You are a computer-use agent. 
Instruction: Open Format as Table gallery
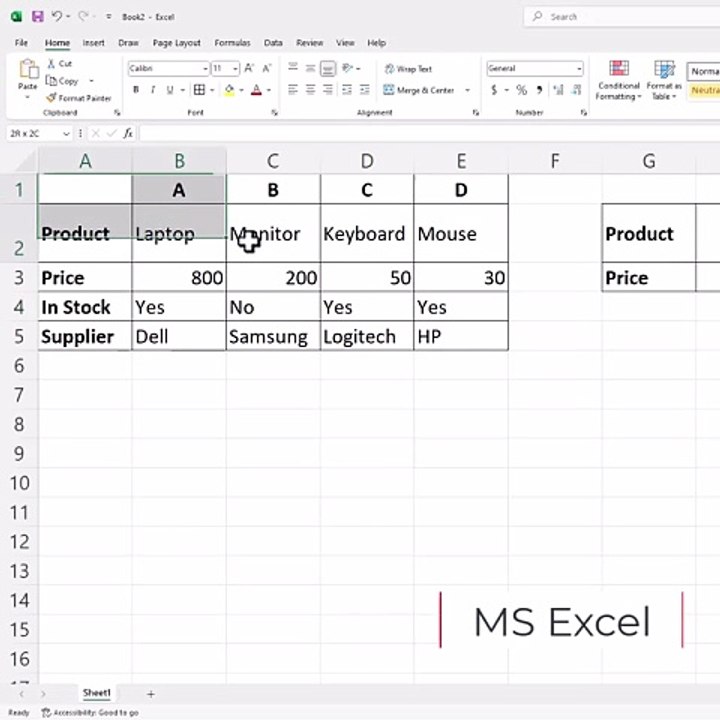tap(664, 80)
